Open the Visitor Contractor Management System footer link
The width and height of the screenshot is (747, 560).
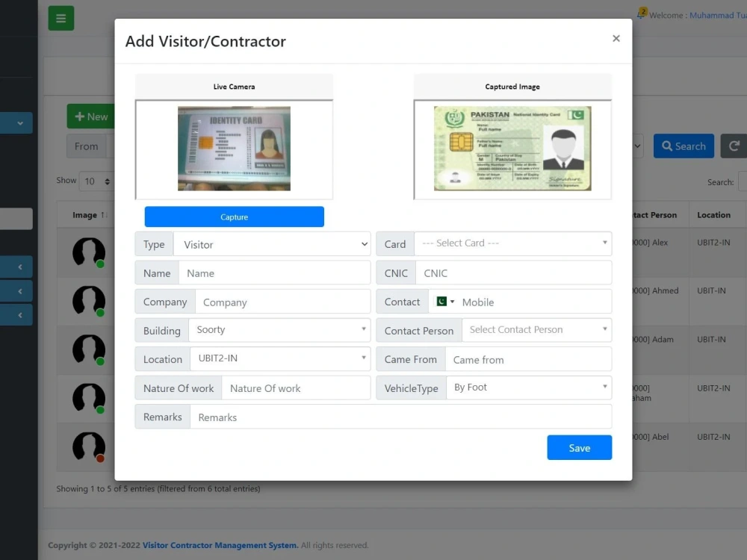(220, 545)
